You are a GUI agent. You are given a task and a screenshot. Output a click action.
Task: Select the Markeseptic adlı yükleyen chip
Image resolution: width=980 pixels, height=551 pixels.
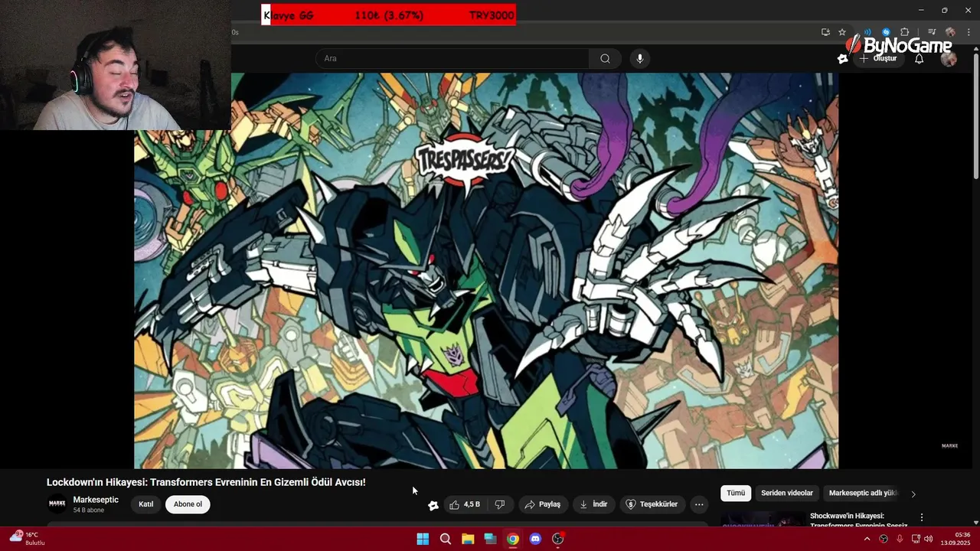click(863, 493)
